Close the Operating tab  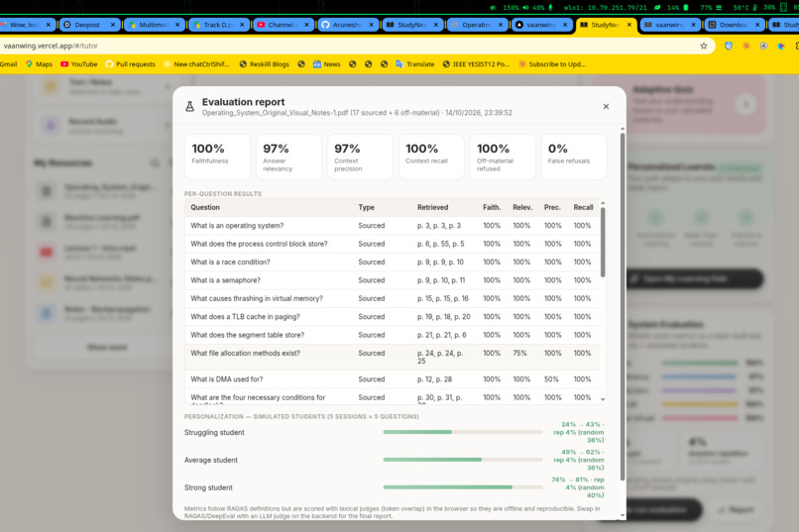[x=501, y=25]
